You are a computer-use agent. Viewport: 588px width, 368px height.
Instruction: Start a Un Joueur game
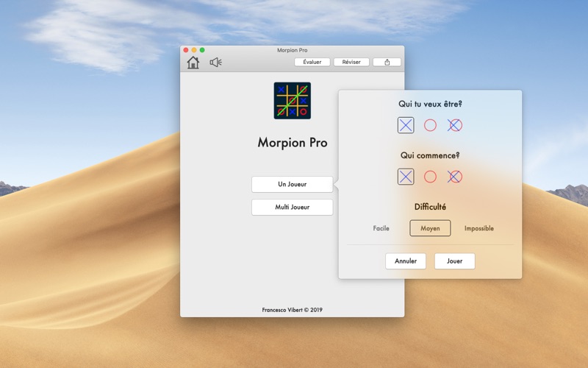click(292, 185)
